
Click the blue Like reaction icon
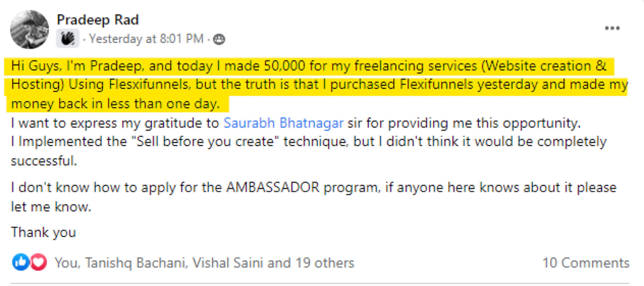click(20, 262)
